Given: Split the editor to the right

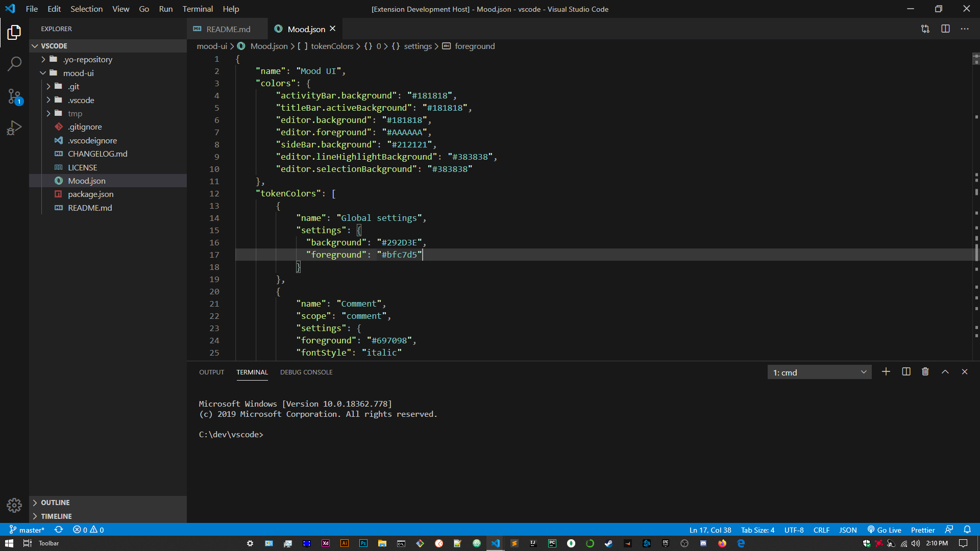Looking at the screenshot, I should point(945,29).
